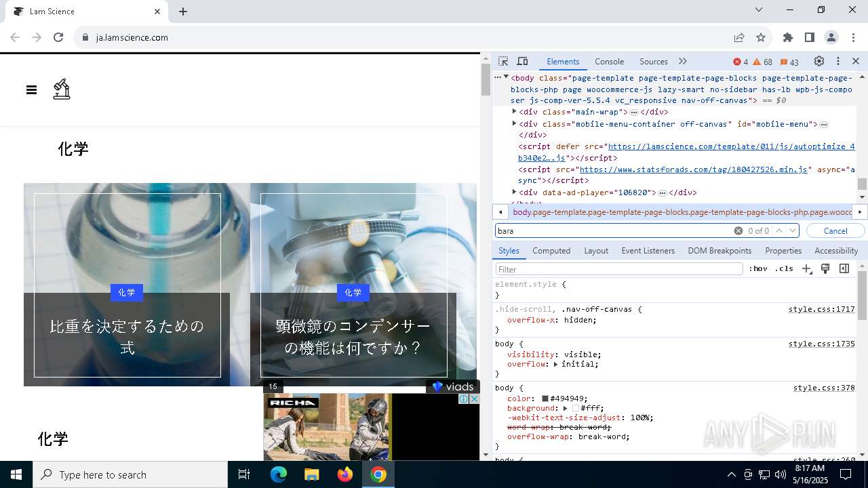Open Chrome profile avatar menu
The height and width of the screenshot is (488, 868).
[831, 37]
